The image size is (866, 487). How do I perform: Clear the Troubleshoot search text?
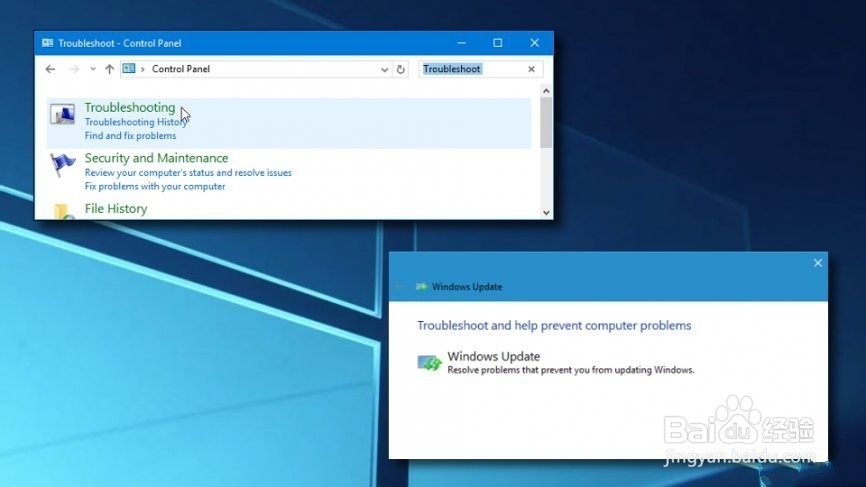pyautogui.click(x=531, y=69)
